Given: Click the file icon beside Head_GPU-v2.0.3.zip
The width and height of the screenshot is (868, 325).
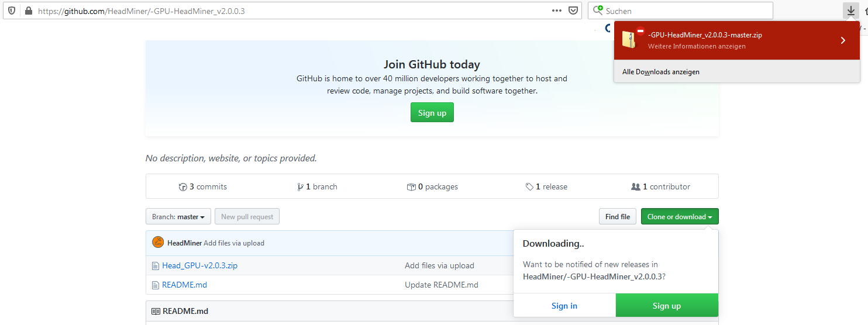Looking at the screenshot, I should 156,266.
